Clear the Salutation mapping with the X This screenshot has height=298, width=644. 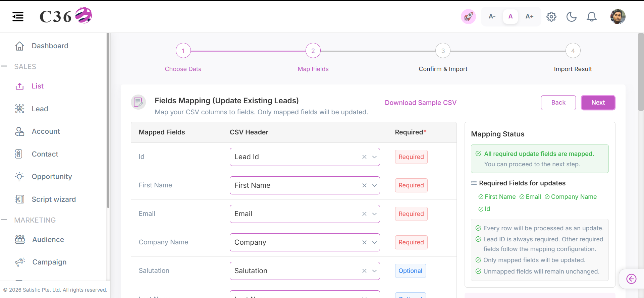[x=364, y=271]
